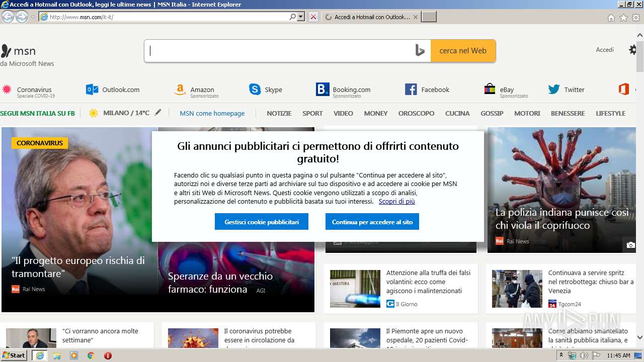Image resolution: width=644 pixels, height=362 pixels.
Task: Click Continua per accedere al sito
Action: coord(372,222)
